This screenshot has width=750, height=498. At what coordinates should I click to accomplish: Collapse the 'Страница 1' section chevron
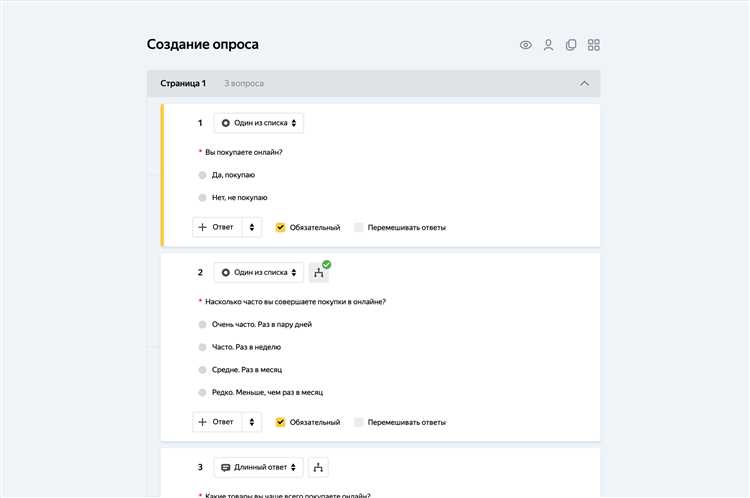click(585, 83)
